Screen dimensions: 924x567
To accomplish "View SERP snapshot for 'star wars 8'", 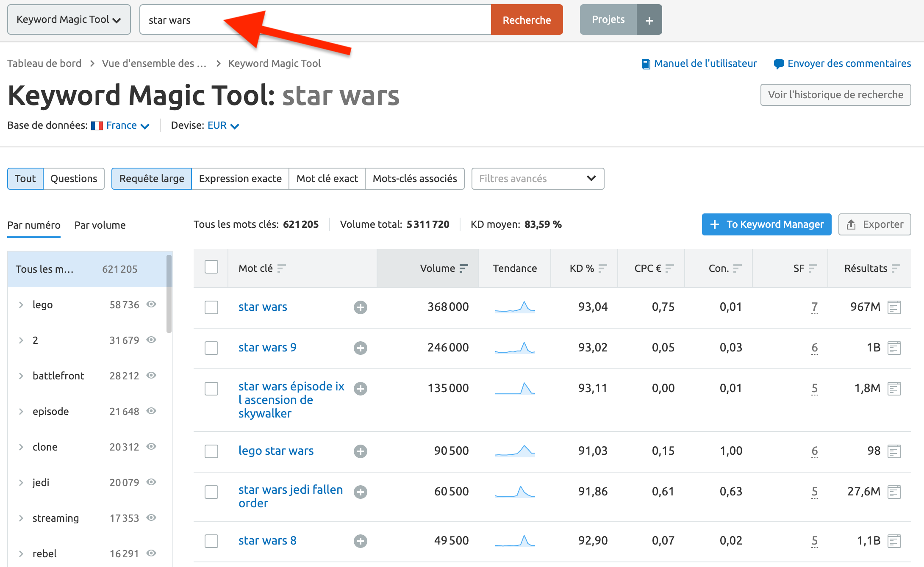I will coord(894,541).
